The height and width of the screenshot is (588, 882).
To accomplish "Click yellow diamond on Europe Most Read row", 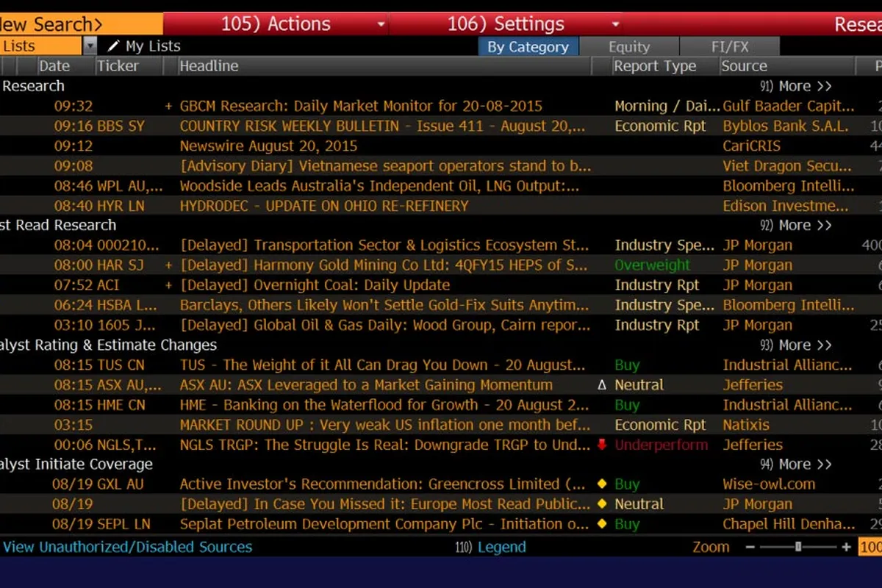I will [x=603, y=504].
